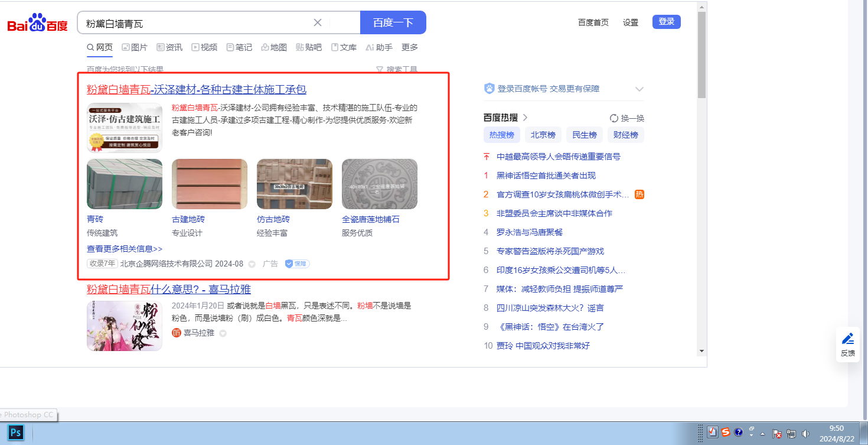
Task: Expand the 更多 menu
Action: [410, 47]
